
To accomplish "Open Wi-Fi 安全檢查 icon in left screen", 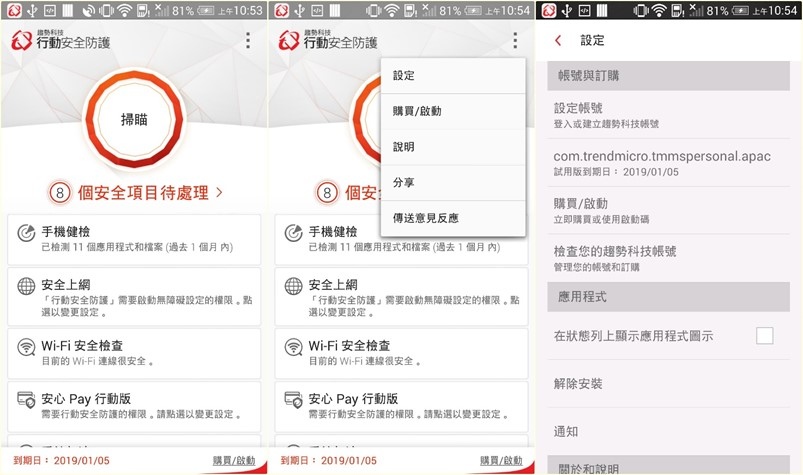I will [x=26, y=347].
